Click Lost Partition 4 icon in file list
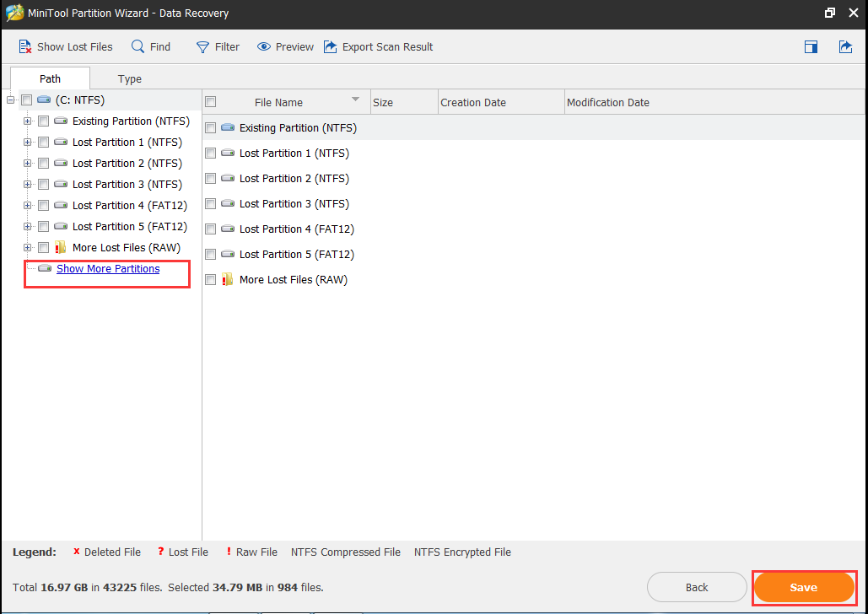The width and height of the screenshot is (868, 614). [228, 229]
